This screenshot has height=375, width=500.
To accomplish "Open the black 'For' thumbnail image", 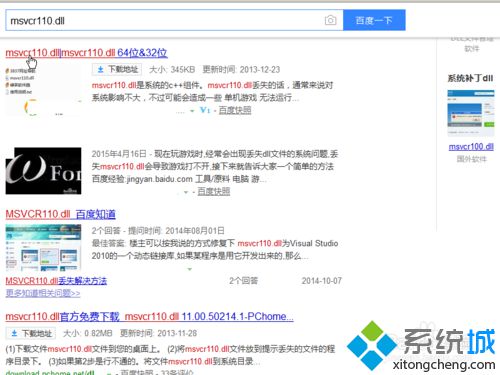I will pos(43,171).
